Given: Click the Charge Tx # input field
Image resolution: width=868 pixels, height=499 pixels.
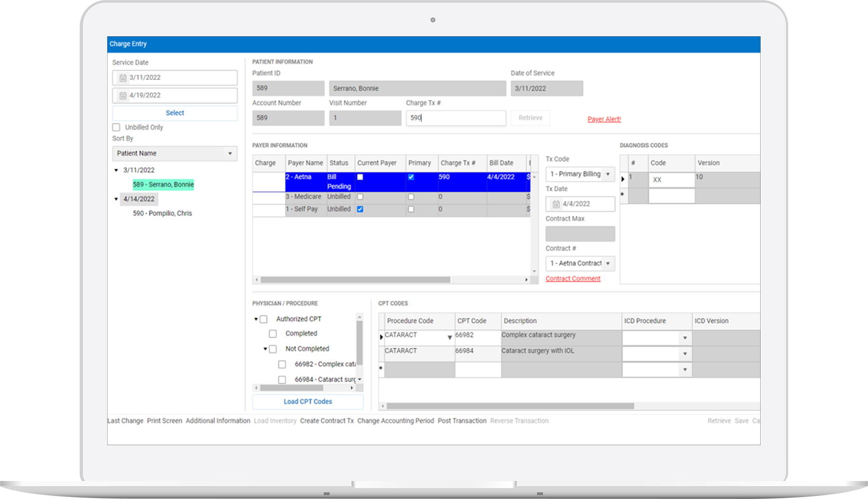Looking at the screenshot, I should coord(456,118).
